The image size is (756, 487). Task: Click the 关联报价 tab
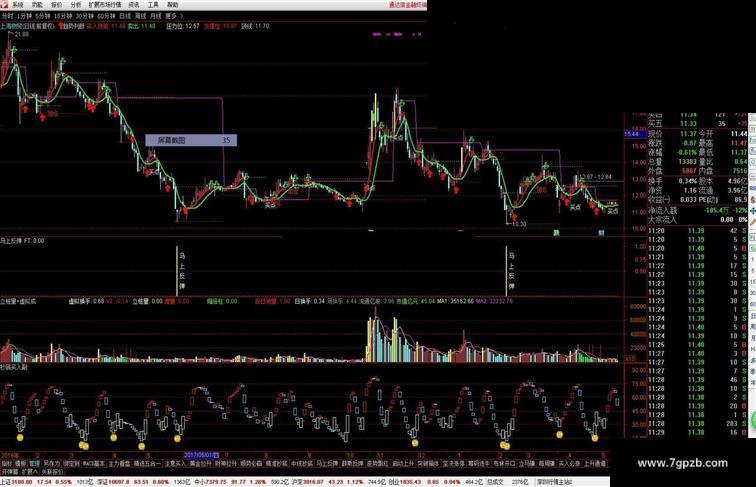[52, 471]
